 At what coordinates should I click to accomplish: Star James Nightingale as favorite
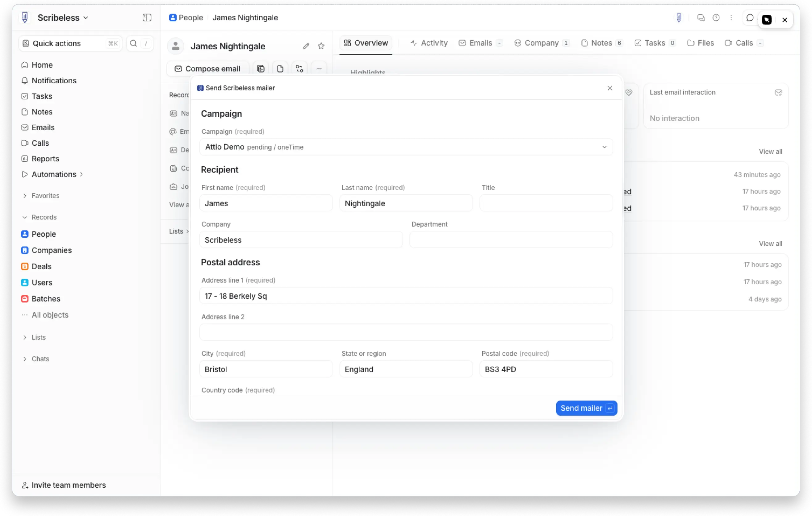(321, 46)
